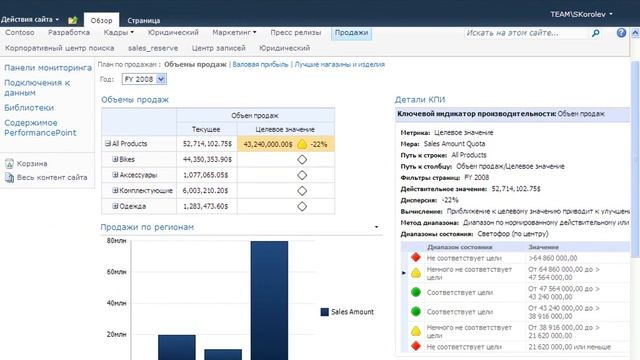
Task: Click the Sales Amount legend swatch
Action: point(324,312)
